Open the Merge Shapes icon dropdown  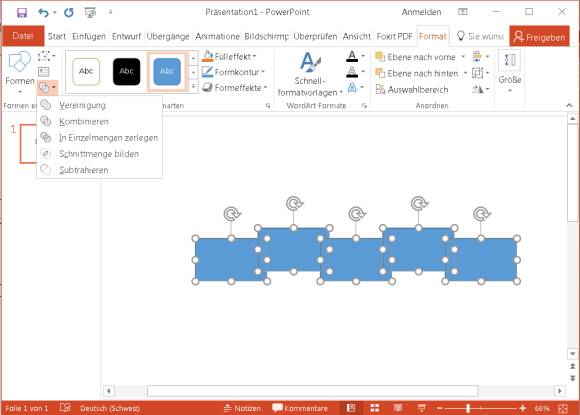pyautogui.click(x=47, y=88)
